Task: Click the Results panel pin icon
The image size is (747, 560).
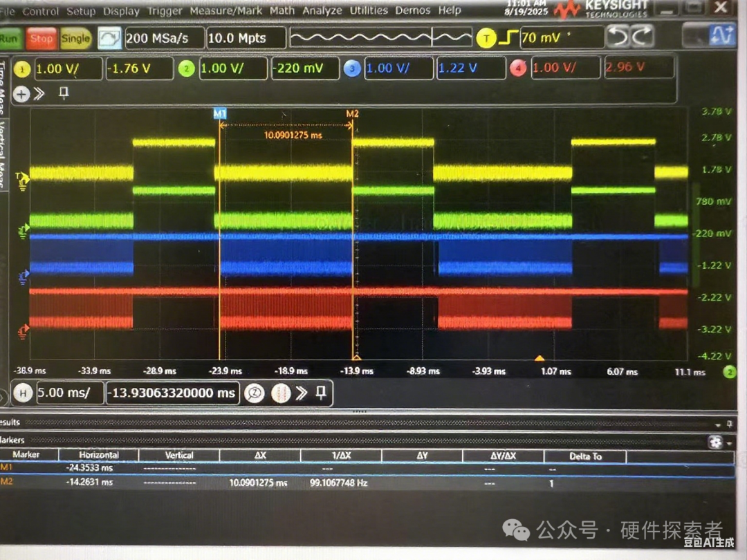Action: coord(729,424)
